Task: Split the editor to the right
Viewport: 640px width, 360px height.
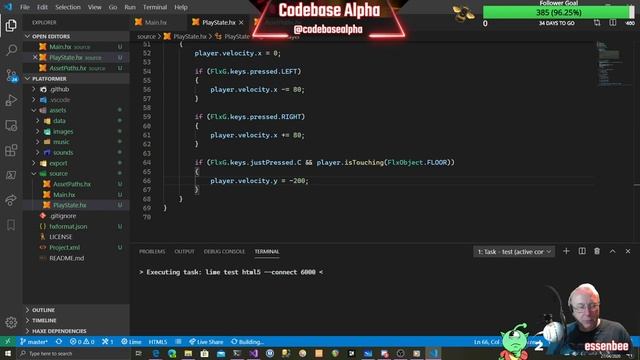Action: click(613, 23)
